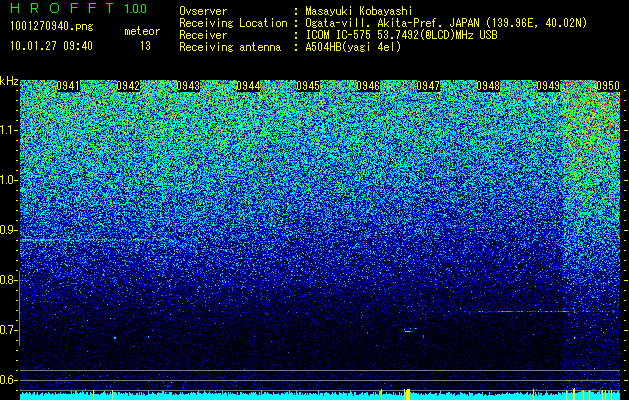The width and height of the screenshot is (629, 400).
Task: Click the Receiving antenna field label
Action: (x=230, y=47)
